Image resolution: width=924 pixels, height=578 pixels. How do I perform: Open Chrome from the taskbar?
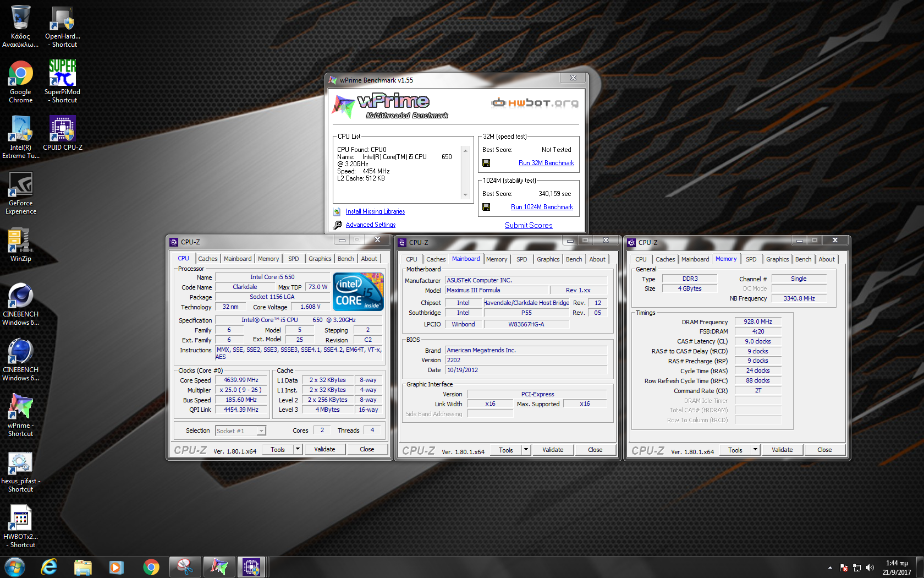151,567
